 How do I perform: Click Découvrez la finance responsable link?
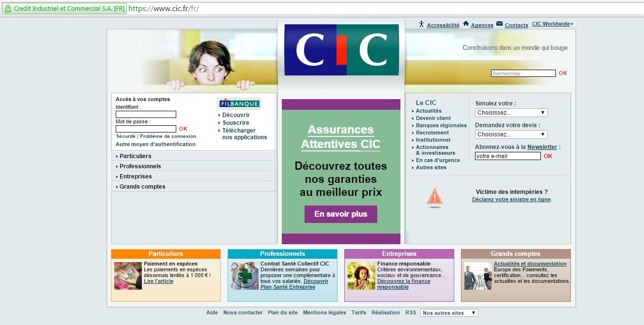pos(404,284)
